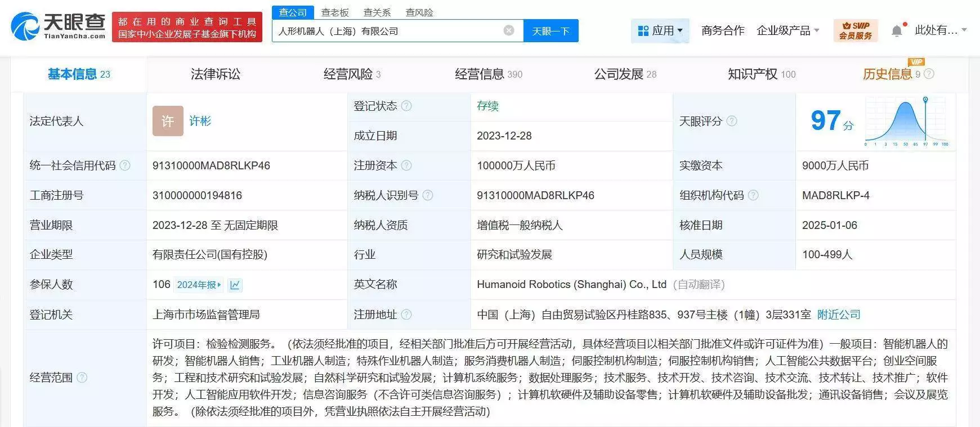Open the 知识产权 tab
The width and height of the screenshot is (980, 427).
(762, 74)
